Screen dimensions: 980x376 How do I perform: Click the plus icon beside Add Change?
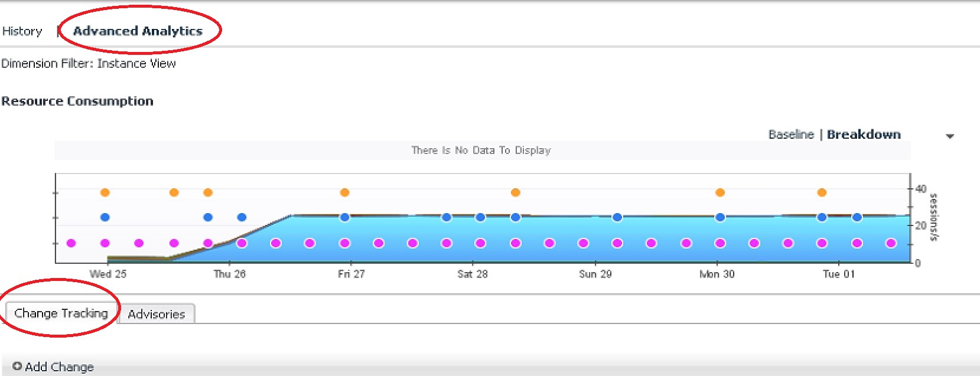17,367
